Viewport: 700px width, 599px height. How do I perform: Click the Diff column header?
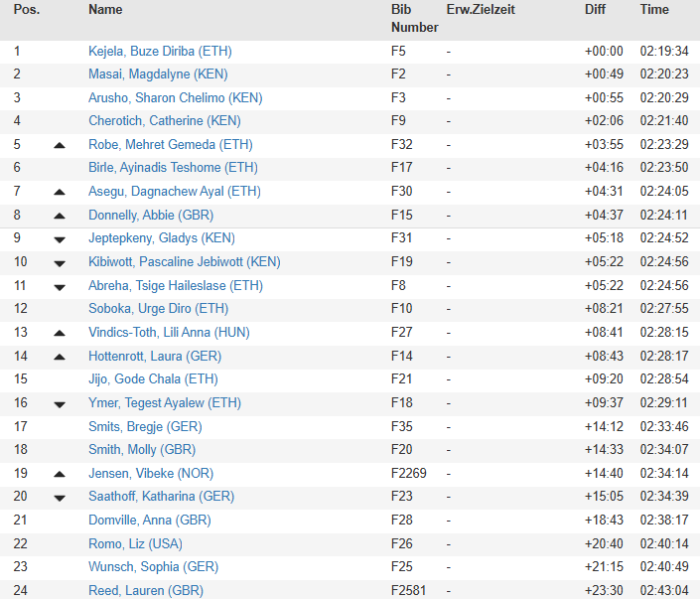[595, 9]
